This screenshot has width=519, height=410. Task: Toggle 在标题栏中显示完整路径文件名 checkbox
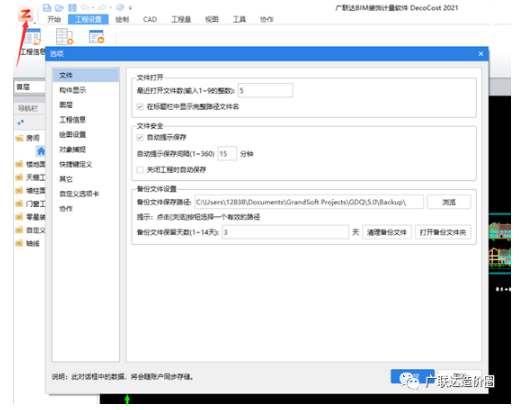click(x=140, y=107)
